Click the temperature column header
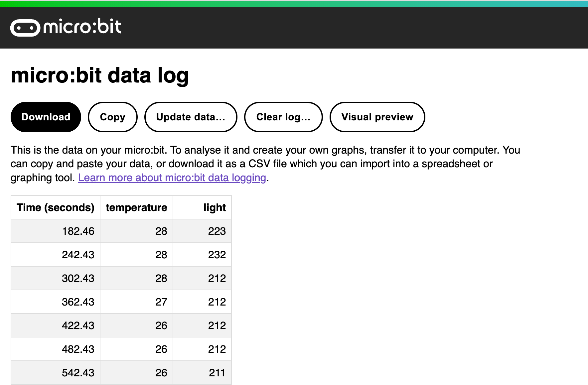The image size is (588, 385). pos(136,207)
